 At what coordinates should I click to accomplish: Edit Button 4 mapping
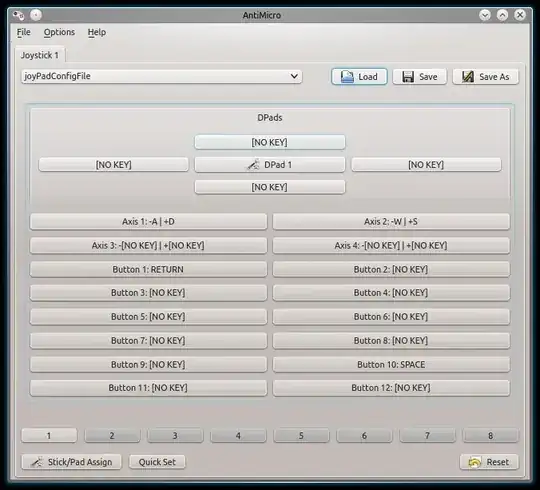391,293
